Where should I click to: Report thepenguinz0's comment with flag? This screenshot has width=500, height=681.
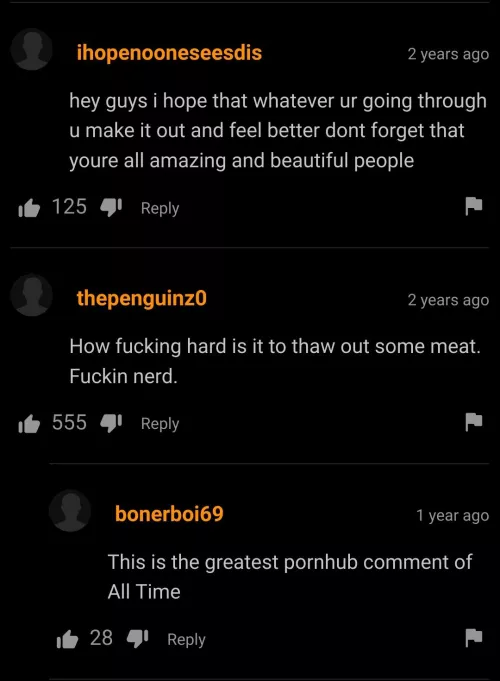click(x=474, y=422)
